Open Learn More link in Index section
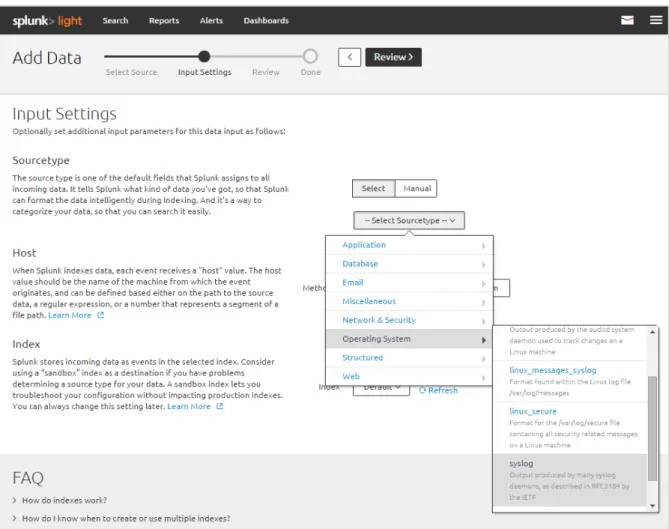The height and width of the screenshot is (529, 669). [189, 407]
